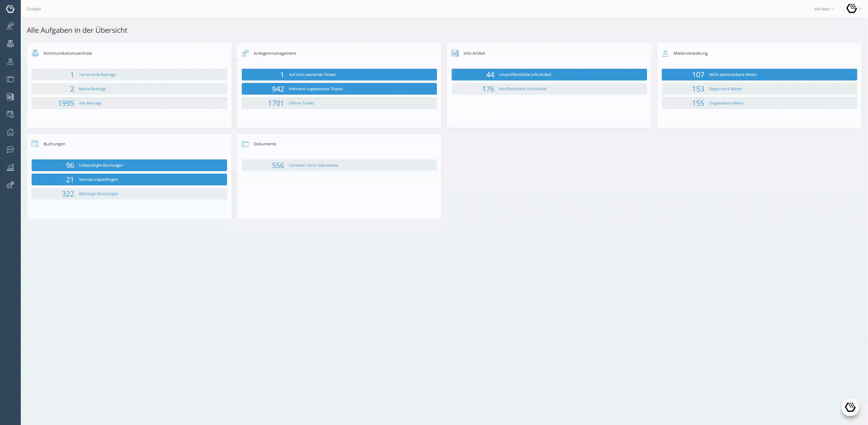The image size is (868, 425).
Task: Open Veröffentlichte Info-Artikel row
Action: pos(549,89)
